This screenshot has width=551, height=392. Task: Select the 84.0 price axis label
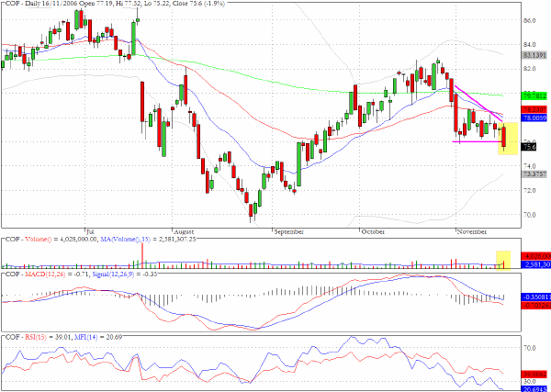530,45
